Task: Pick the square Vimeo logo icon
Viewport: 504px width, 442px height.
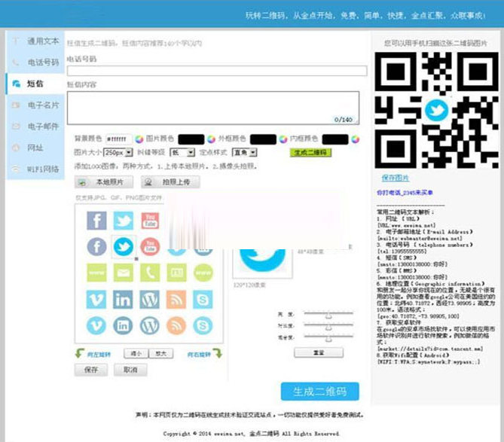Action: click(96, 300)
